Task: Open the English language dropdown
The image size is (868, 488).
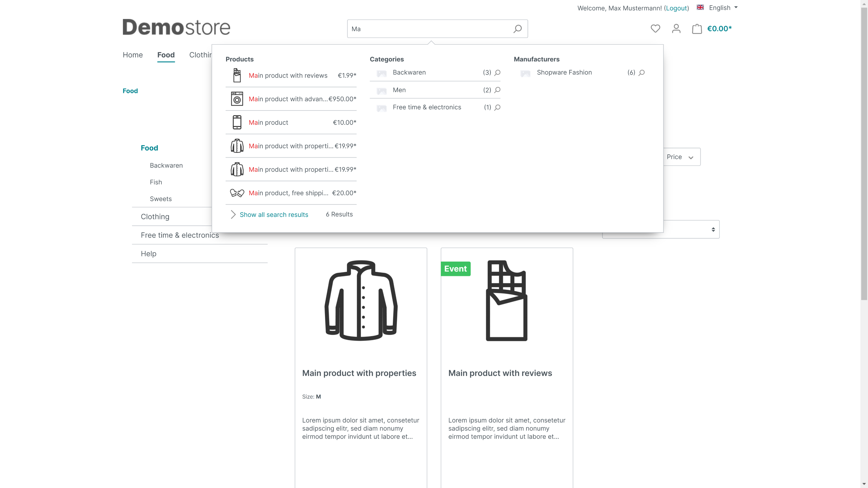Action: pos(723,7)
